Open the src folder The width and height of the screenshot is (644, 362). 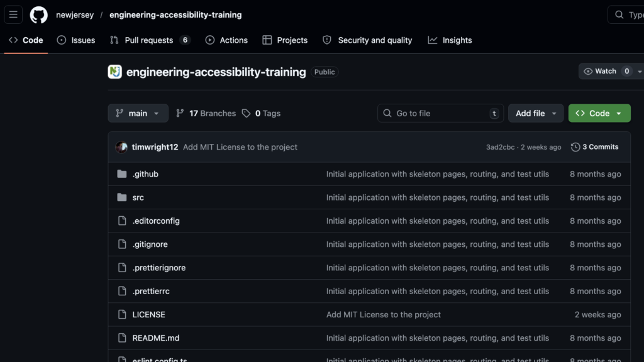coord(138,197)
